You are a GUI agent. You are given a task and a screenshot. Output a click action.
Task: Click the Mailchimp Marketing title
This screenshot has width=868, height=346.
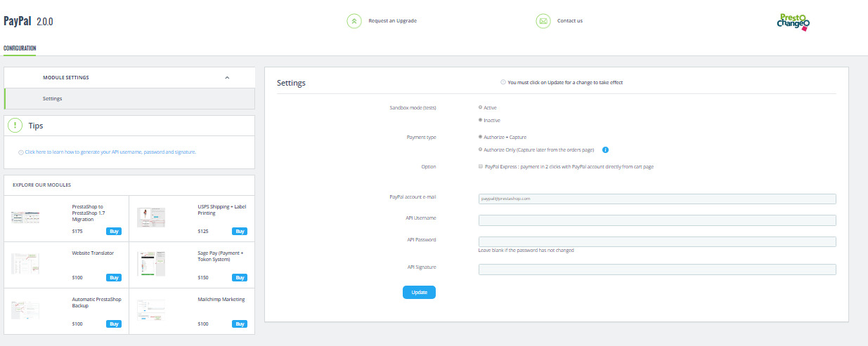tap(221, 299)
